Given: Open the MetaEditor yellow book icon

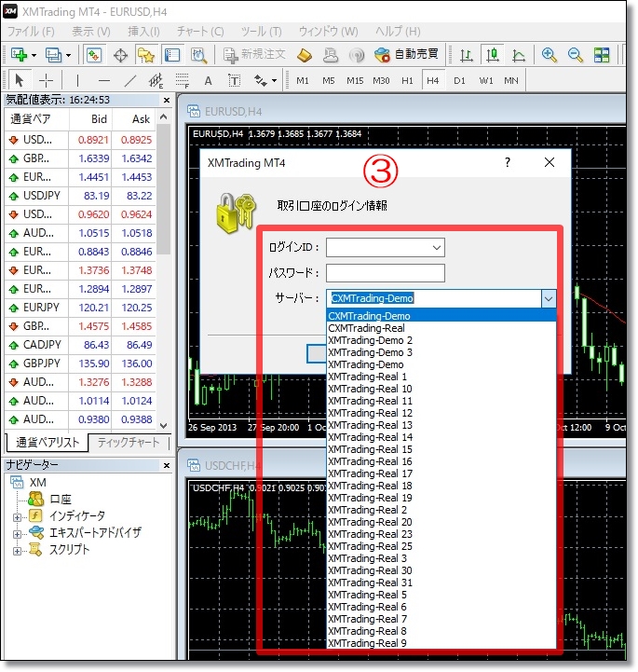Looking at the screenshot, I should coord(305,55).
